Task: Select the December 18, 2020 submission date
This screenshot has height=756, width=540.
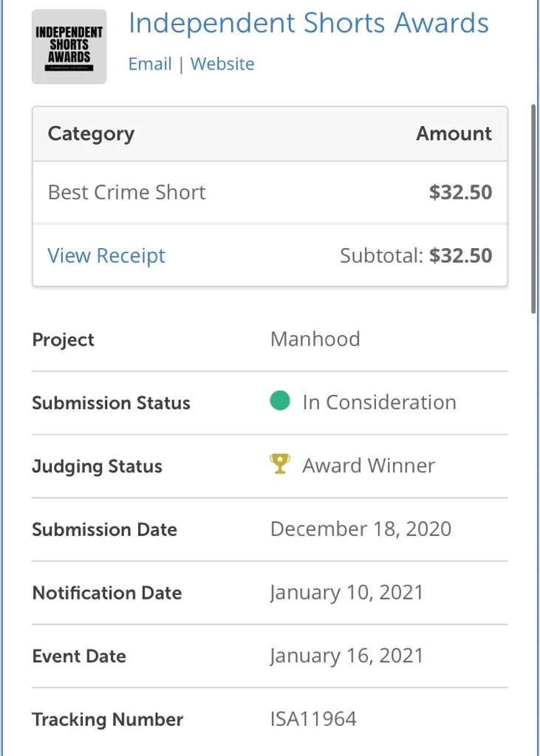Action: (x=361, y=529)
